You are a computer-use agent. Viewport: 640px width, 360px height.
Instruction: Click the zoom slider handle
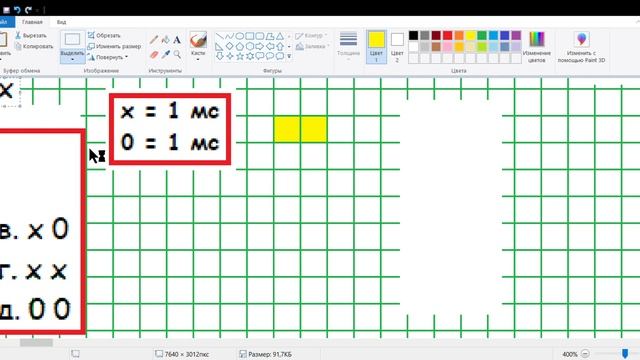[x=625, y=353]
